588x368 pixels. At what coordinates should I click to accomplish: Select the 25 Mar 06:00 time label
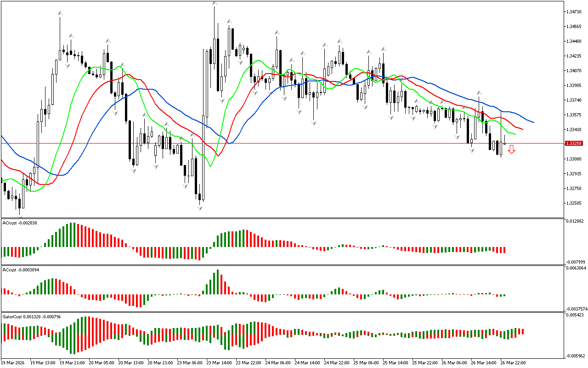[x=367, y=362]
